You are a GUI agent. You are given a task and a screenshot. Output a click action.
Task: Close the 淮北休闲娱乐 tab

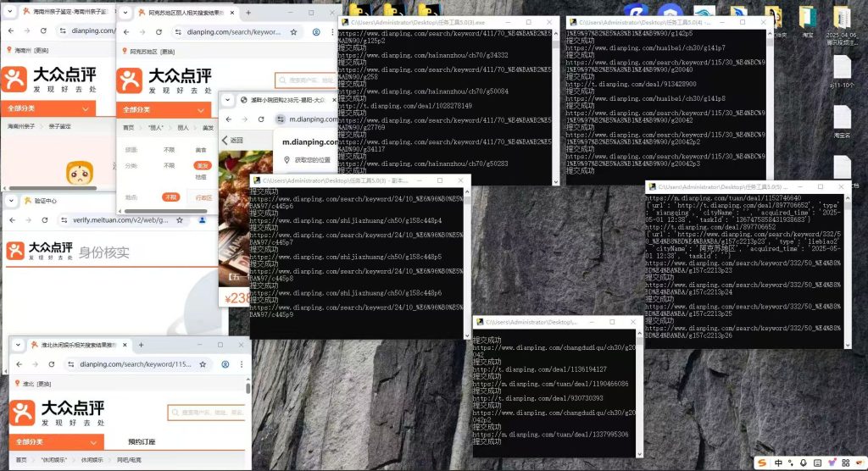pyautogui.click(x=125, y=345)
